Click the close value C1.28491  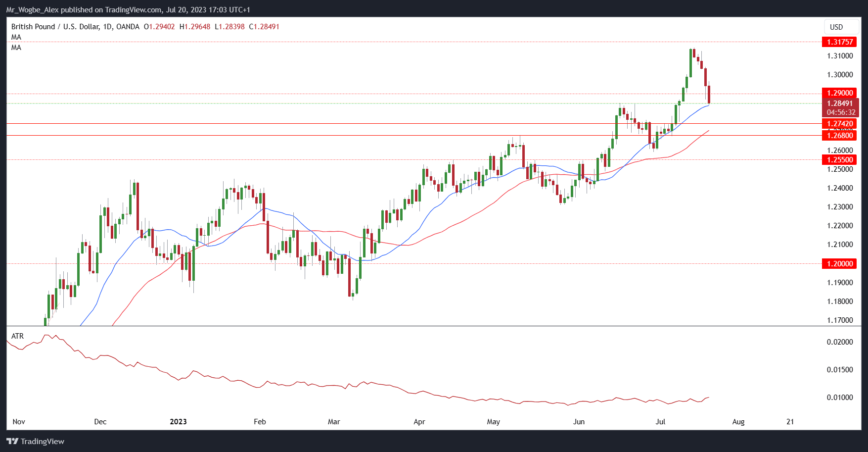(x=264, y=27)
